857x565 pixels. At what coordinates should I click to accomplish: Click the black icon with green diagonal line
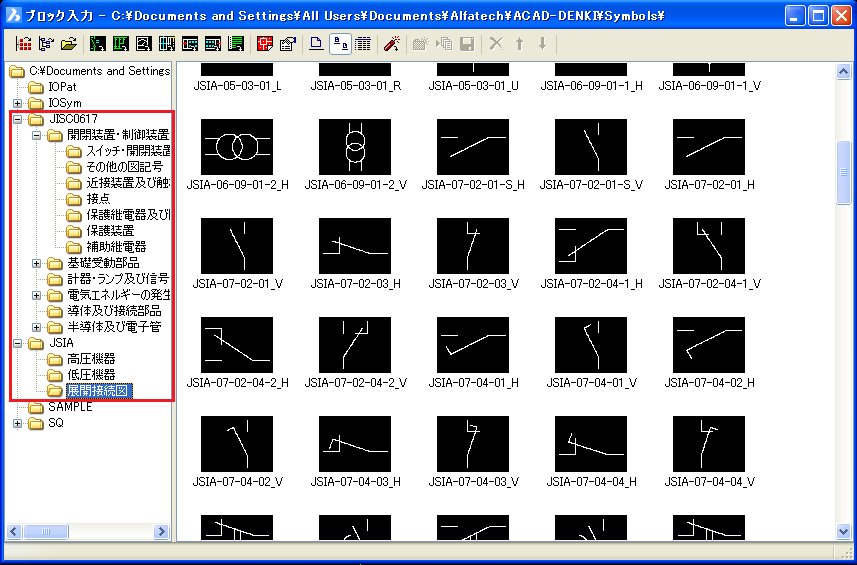[x=98, y=44]
